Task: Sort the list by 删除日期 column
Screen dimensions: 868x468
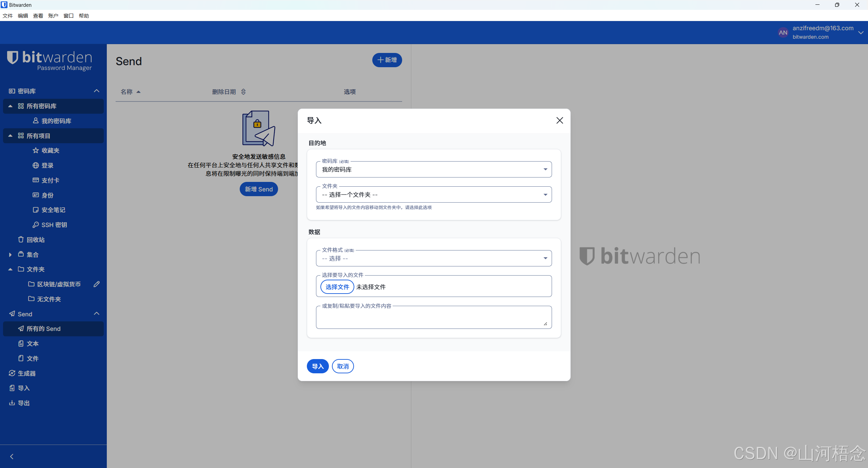Action: click(229, 92)
